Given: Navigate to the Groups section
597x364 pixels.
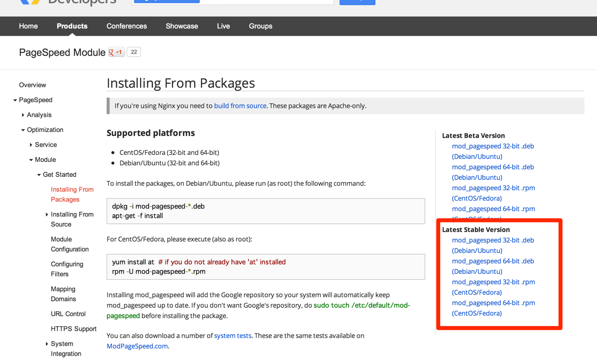Looking at the screenshot, I should [260, 26].
